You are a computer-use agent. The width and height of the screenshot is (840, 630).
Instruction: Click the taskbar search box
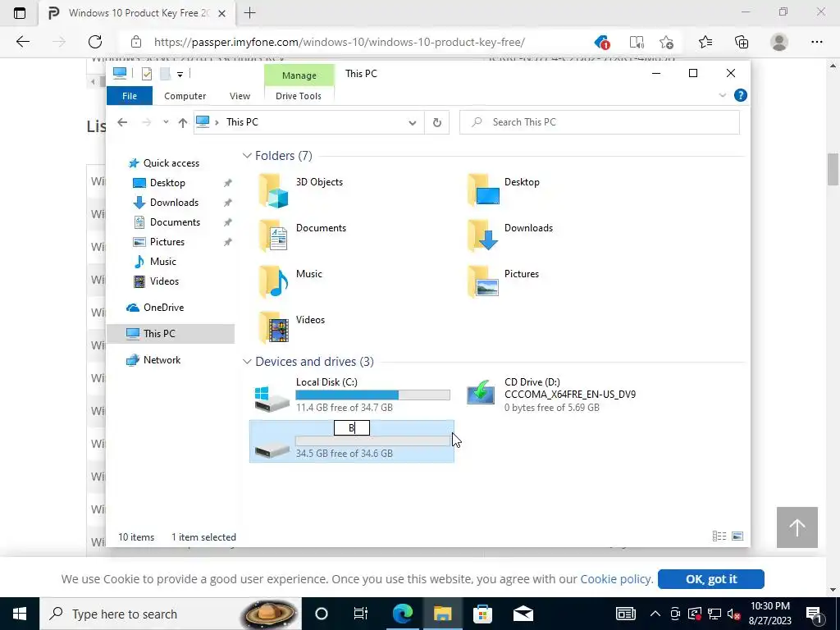(171, 614)
